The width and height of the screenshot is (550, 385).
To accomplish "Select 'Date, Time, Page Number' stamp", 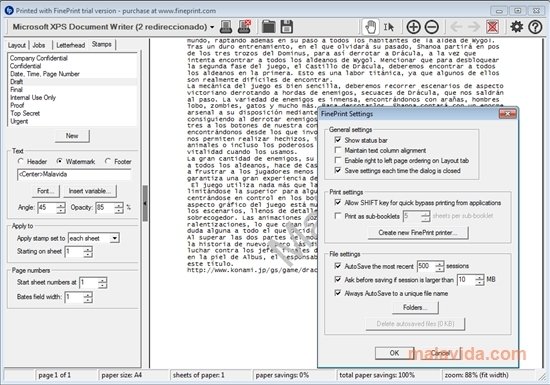I will click(x=45, y=74).
